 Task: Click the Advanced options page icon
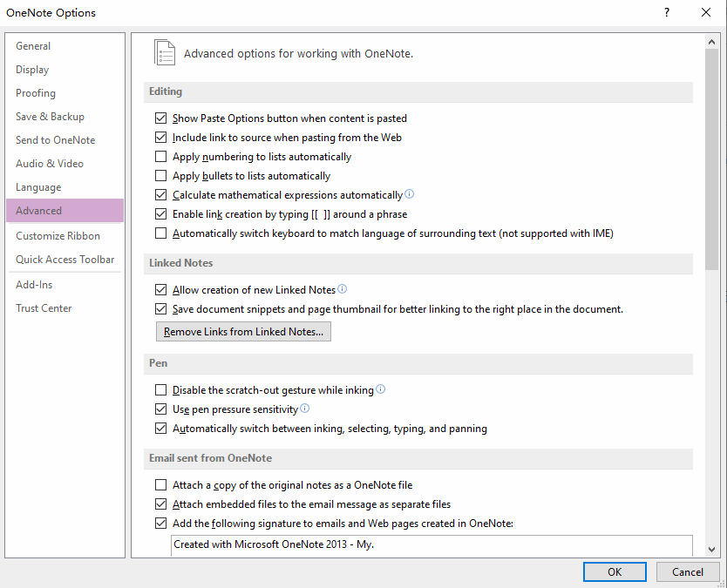click(165, 52)
